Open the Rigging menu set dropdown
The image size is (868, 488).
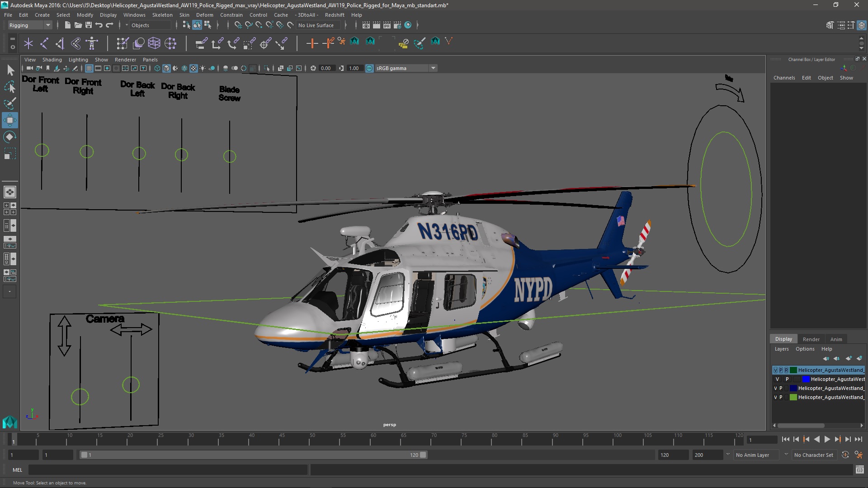[29, 25]
